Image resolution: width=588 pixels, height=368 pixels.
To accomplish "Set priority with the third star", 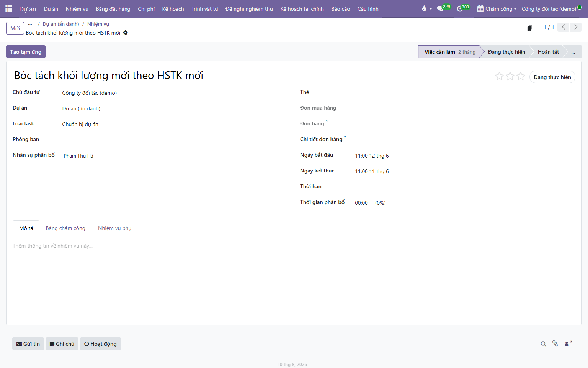I will pos(521,76).
